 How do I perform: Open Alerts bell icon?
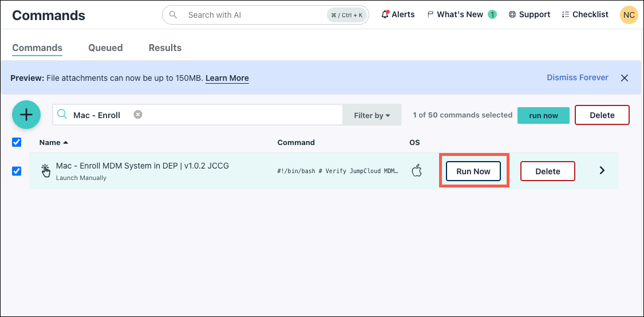(385, 14)
